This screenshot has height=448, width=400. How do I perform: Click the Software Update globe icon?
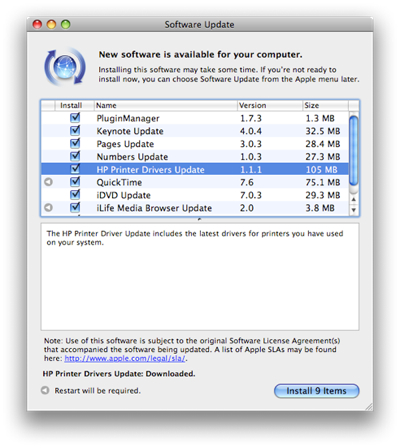click(65, 67)
